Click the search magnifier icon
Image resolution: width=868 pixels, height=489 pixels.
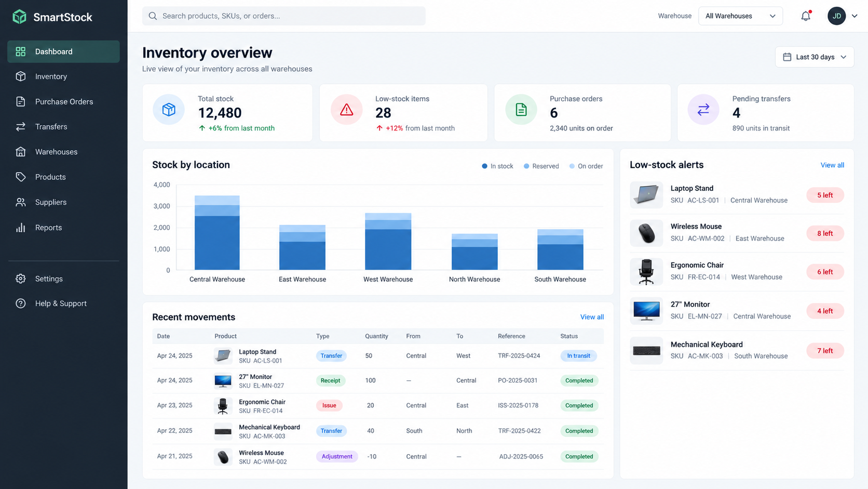153,16
